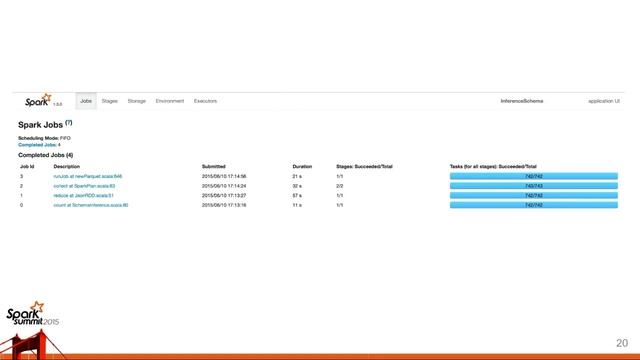Click the 743/743 task progress bar

(x=533, y=186)
